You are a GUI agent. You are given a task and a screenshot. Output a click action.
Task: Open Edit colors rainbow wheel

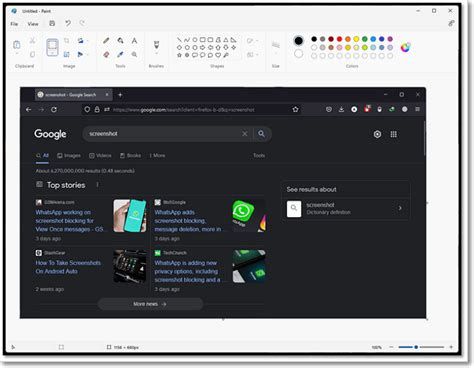(x=405, y=47)
